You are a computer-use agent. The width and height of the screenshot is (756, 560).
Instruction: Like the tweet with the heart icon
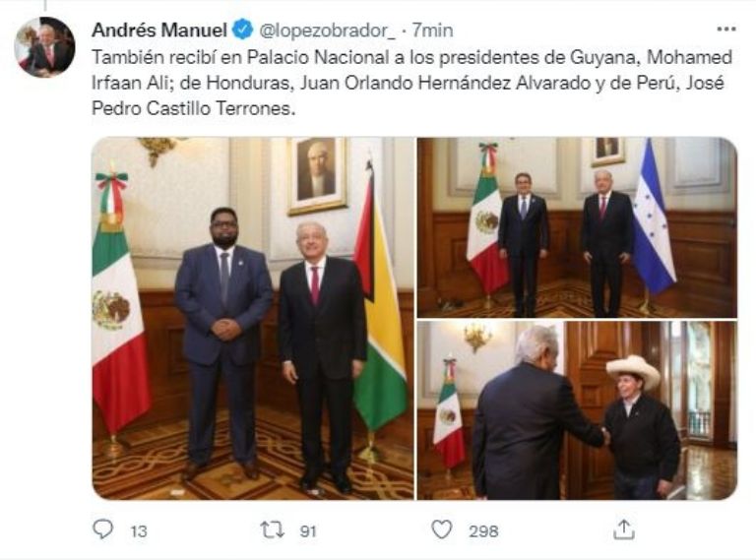click(x=441, y=529)
